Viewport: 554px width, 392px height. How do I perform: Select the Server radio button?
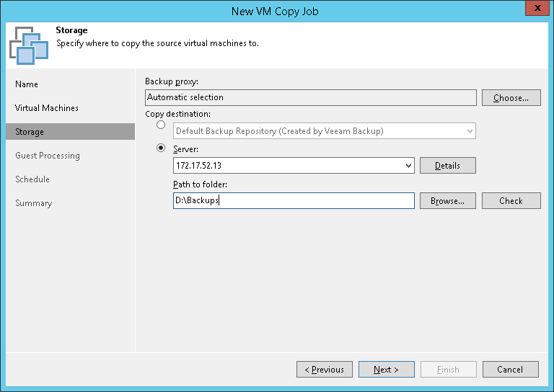[x=161, y=148]
